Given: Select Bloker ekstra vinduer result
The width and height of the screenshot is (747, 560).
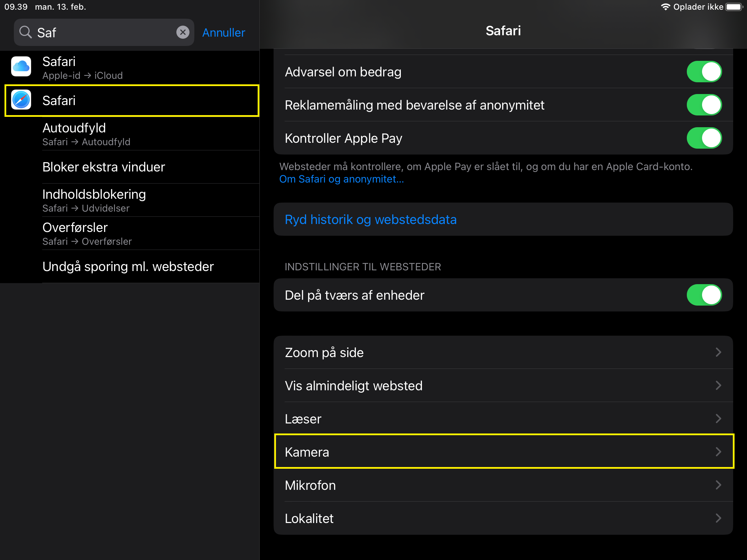Looking at the screenshot, I should [130, 167].
